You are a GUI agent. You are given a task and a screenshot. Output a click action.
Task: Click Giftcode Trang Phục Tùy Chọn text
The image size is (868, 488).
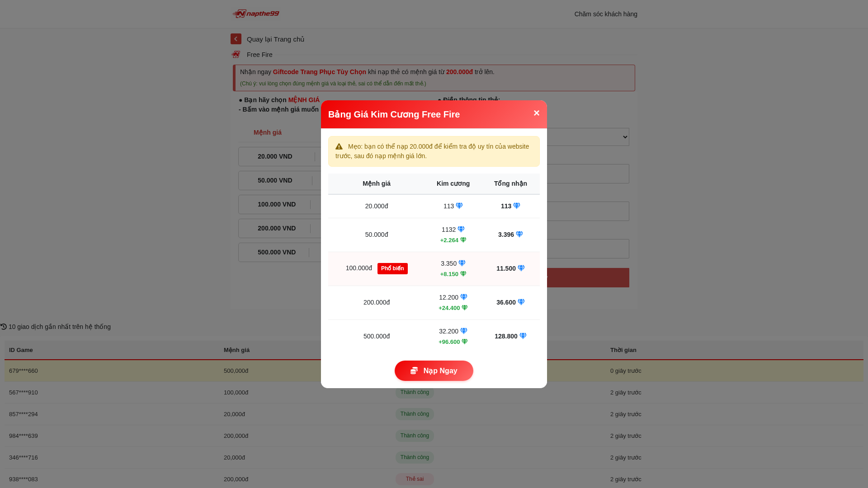320,72
